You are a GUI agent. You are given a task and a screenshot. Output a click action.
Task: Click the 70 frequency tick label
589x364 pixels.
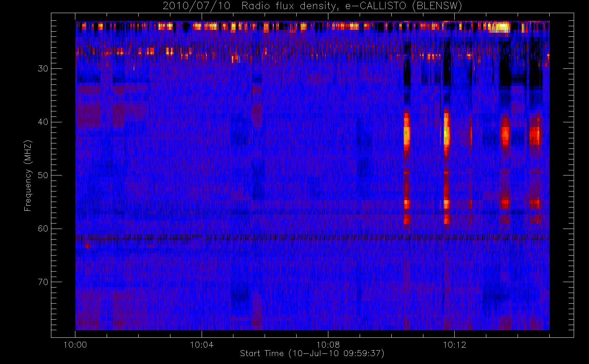click(43, 282)
